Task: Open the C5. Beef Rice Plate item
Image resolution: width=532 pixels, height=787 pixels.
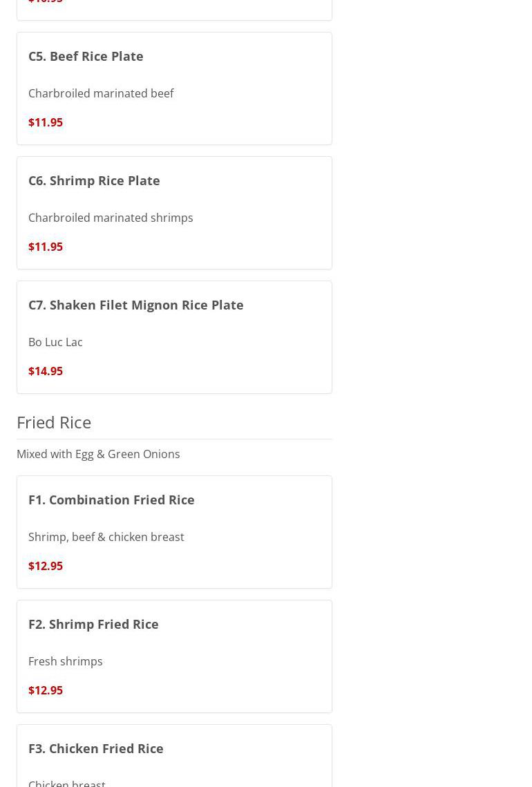Action: pos(86,56)
